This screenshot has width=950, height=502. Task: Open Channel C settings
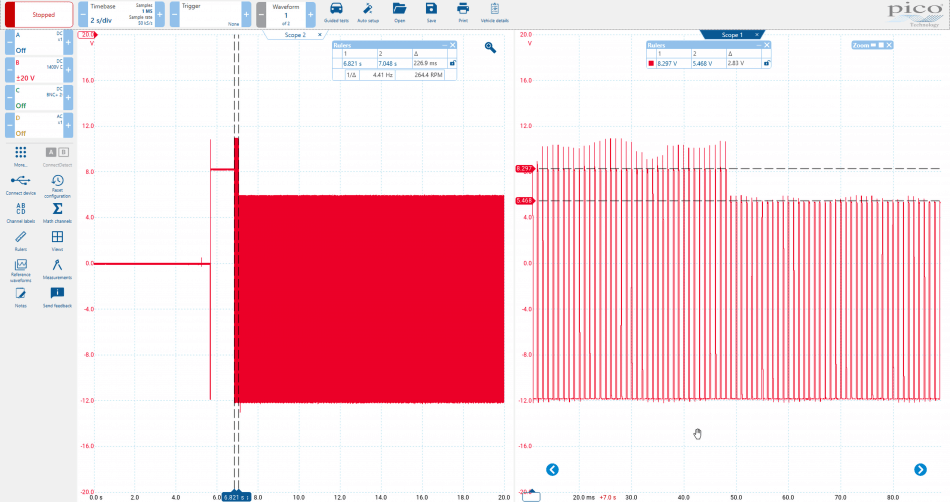click(39, 97)
